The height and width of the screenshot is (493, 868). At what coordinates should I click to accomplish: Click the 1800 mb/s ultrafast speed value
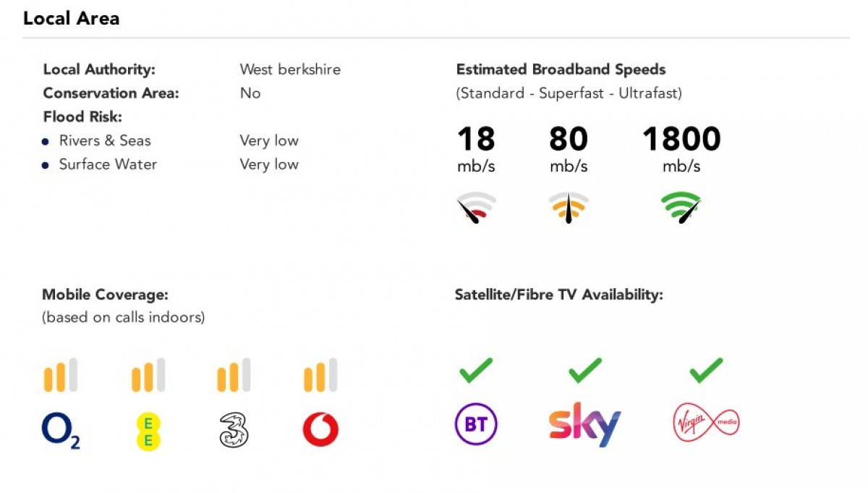[681, 140]
